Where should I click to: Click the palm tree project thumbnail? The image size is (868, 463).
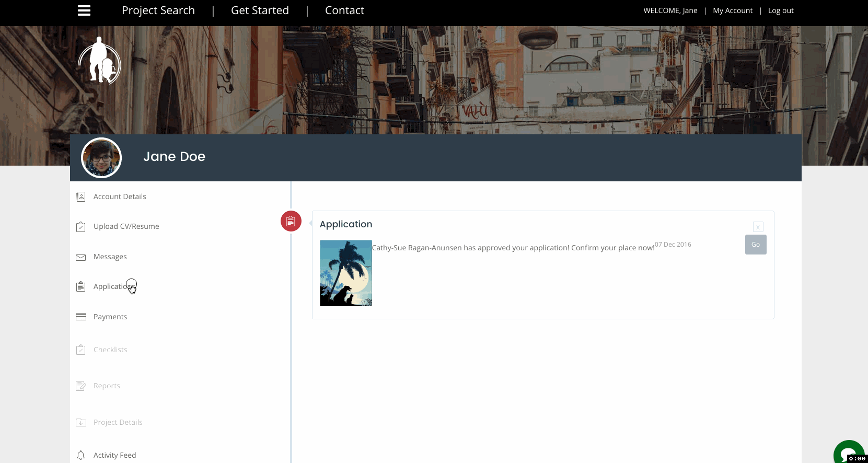coord(346,273)
